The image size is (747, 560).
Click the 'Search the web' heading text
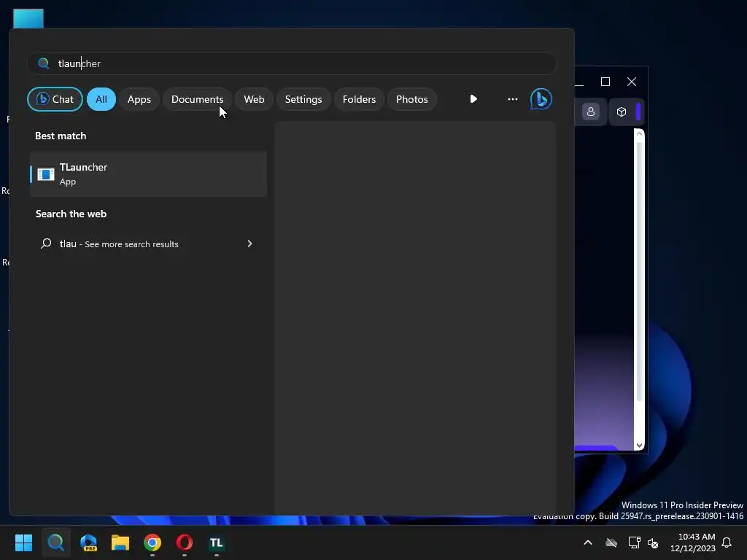(71, 214)
